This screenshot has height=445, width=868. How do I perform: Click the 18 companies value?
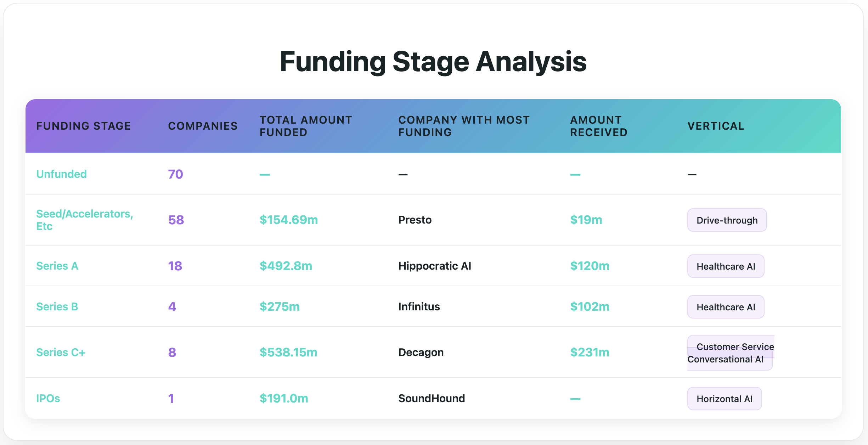[175, 266]
